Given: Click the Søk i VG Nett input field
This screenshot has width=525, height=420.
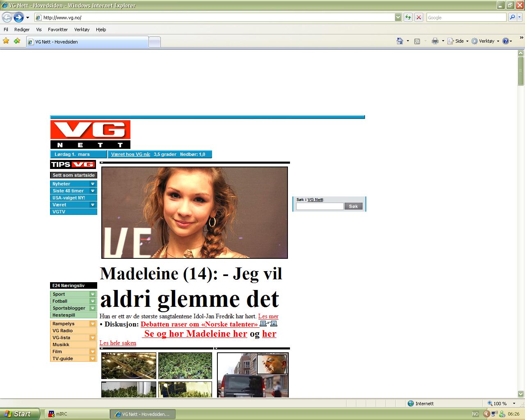Looking at the screenshot, I should (320, 206).
